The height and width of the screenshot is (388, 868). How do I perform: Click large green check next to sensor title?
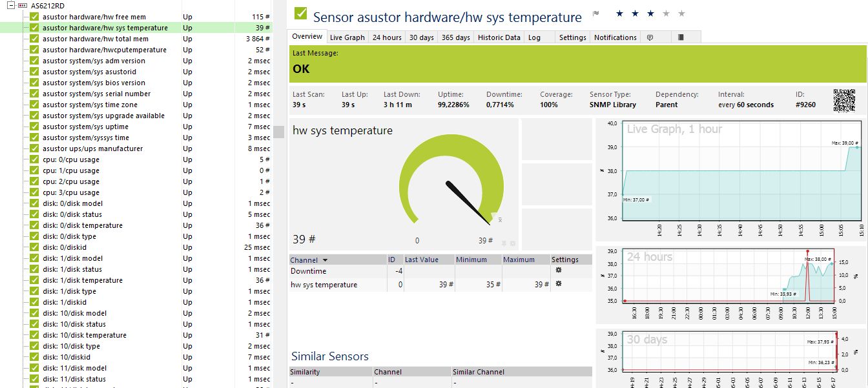(300, 14)
